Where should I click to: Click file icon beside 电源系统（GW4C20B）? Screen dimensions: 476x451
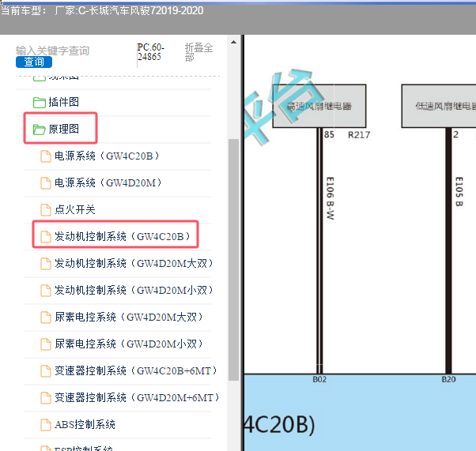tap(46, 156)
